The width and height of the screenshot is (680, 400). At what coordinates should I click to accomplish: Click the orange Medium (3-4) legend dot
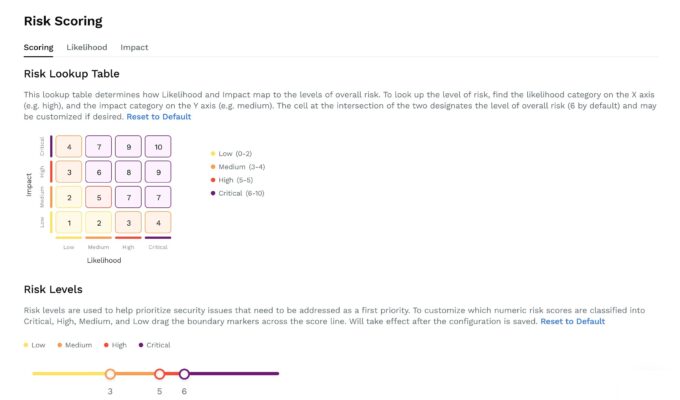pos(211,167)
